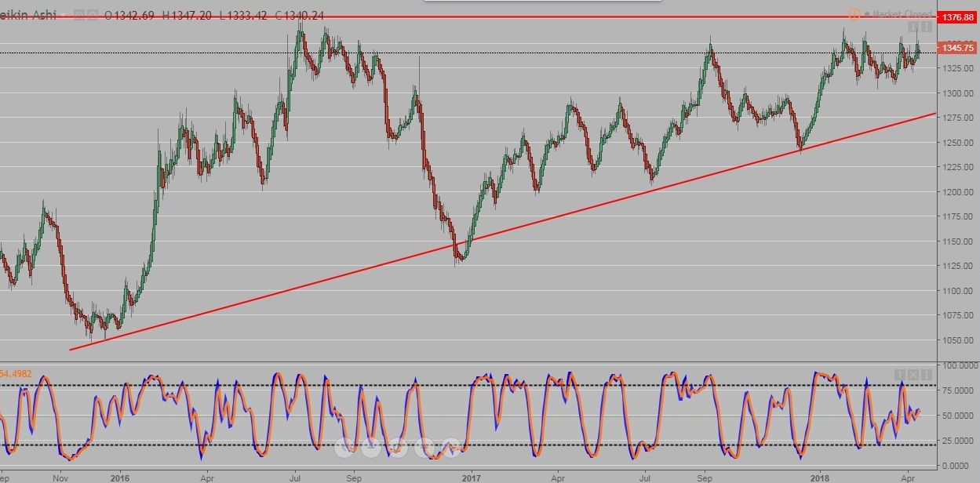Click fourth round chart navigation button
Viewport: 980px width, 483px height.
pyautogui.click(x=424, y=448)
